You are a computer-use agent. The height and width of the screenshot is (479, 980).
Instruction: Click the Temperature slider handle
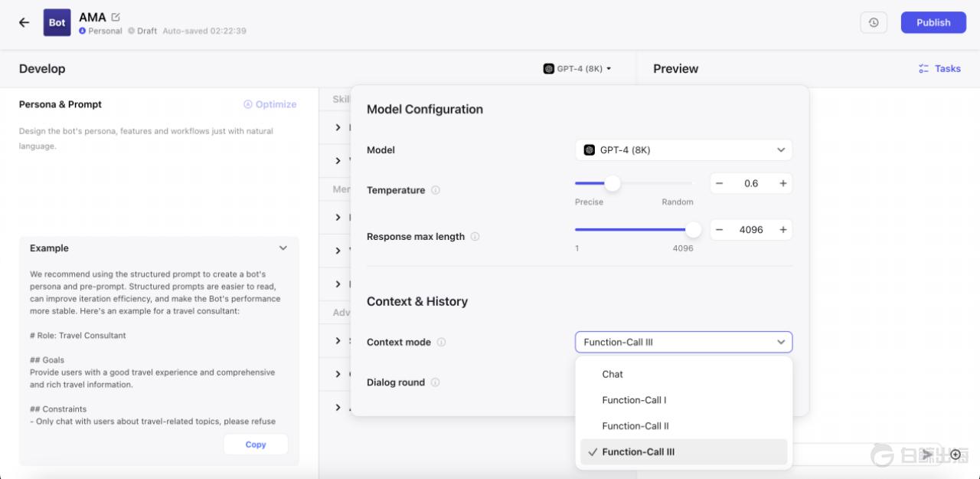[612, 183]
